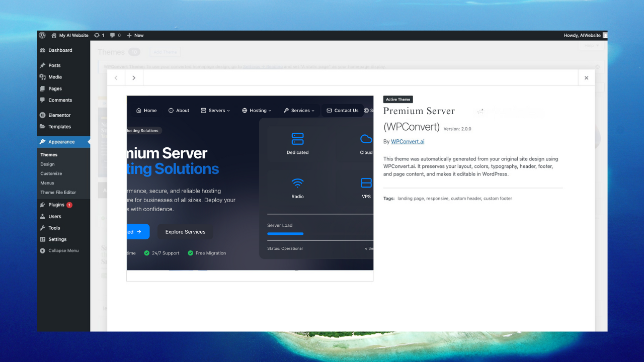Click the updates refresh icon in admin bar
This screenshot has width=644, height=362.
[x=97, y=35]
